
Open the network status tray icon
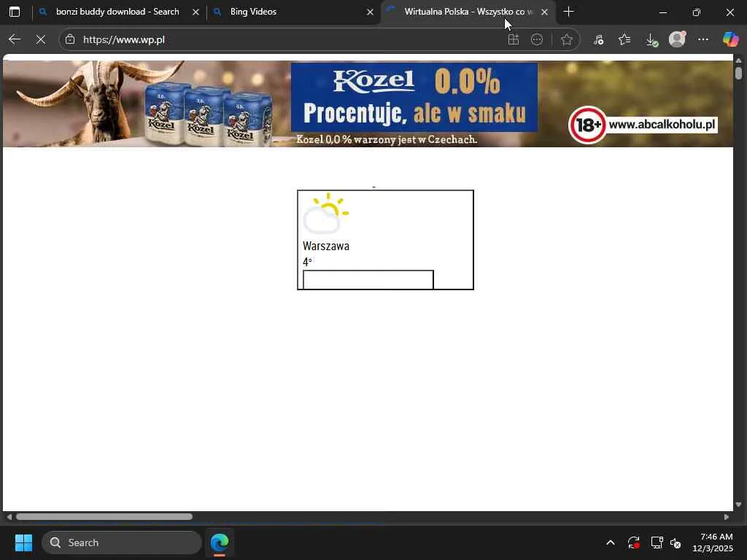click(x=657, y=542)
